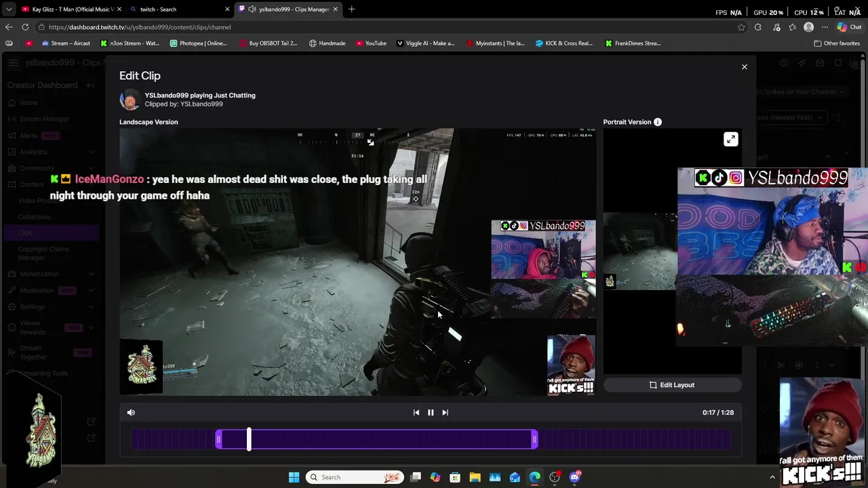Open Stream Manager in sidebar
The image size is (868, 488).
(x=44, y=119)
